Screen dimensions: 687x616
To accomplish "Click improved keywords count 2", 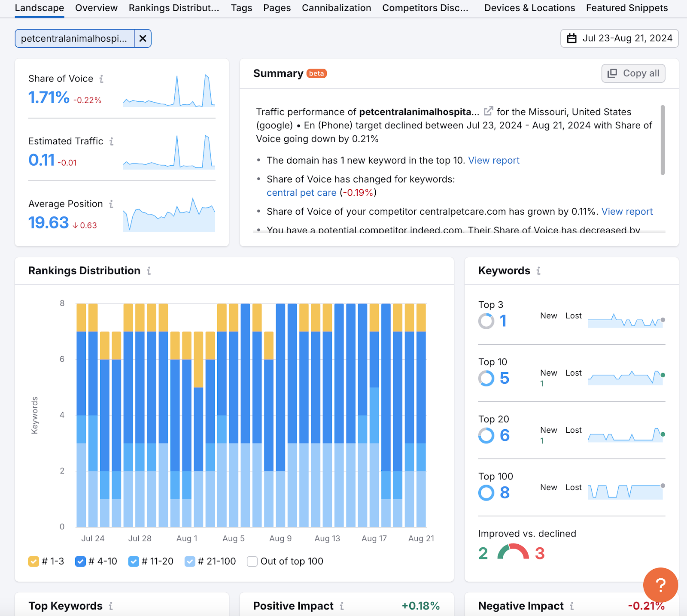I will click(x=483, y=553).
